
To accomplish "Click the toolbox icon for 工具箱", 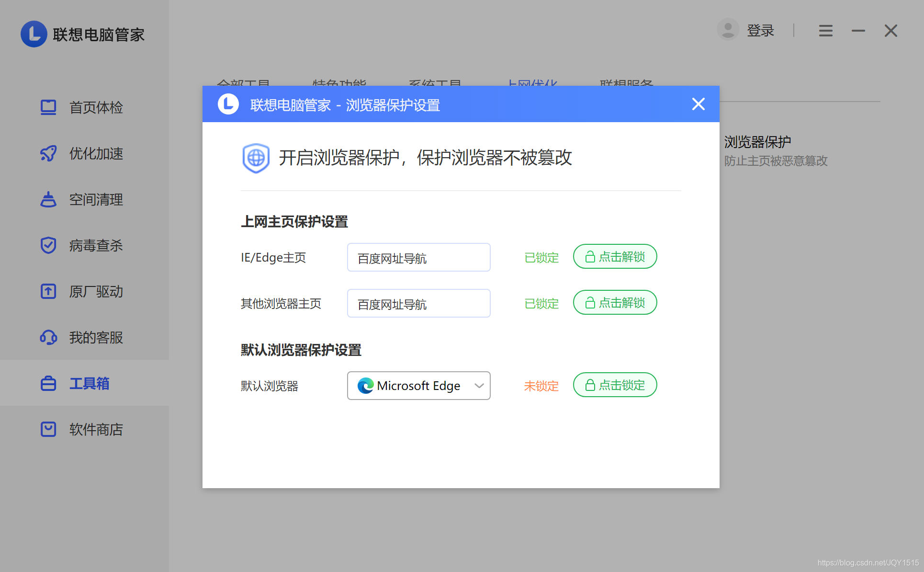I will (x=48, y=383).
